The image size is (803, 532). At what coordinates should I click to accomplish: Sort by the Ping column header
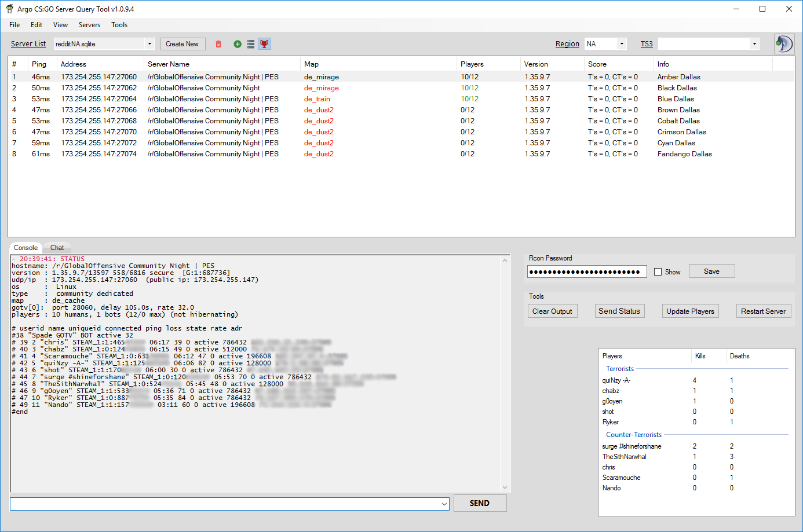(42, 64)
